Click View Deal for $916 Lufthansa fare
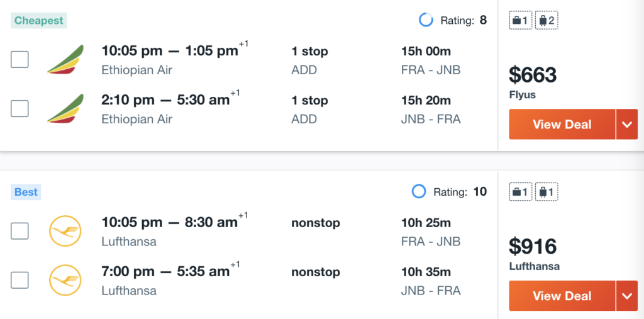Screen dimensions: 644x319 pos(562,296)
